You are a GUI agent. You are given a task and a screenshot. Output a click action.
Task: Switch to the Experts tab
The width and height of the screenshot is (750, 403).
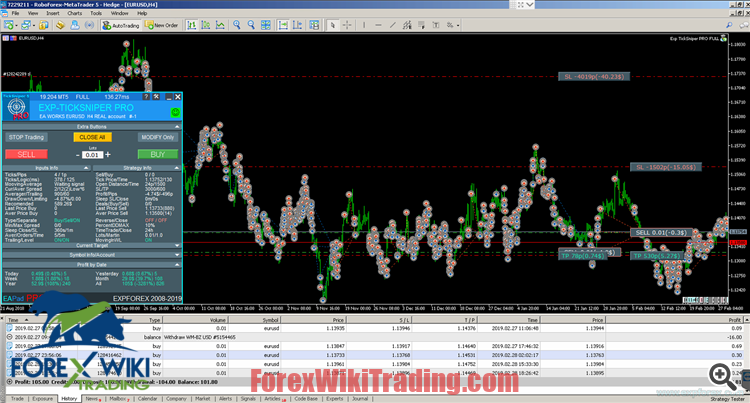coord(334,399)
